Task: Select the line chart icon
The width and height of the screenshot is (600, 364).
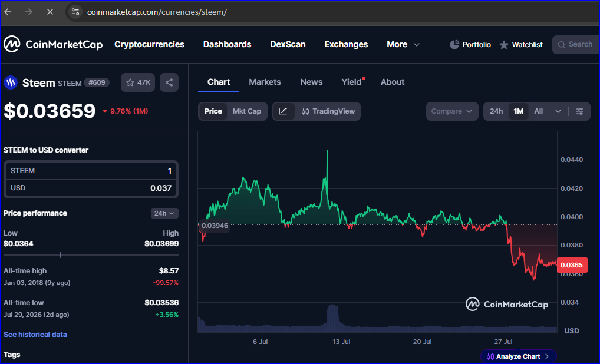Action: click(x=283, y=111)
